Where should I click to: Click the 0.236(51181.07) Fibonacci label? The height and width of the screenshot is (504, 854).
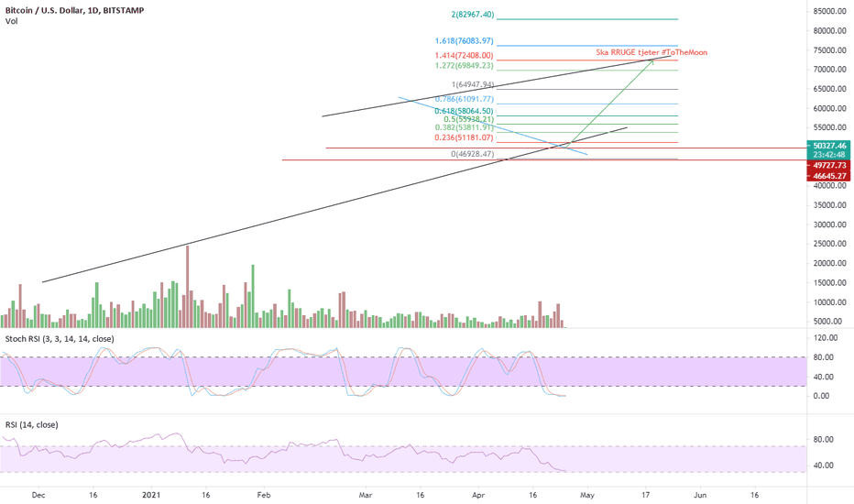coord(464,137)
